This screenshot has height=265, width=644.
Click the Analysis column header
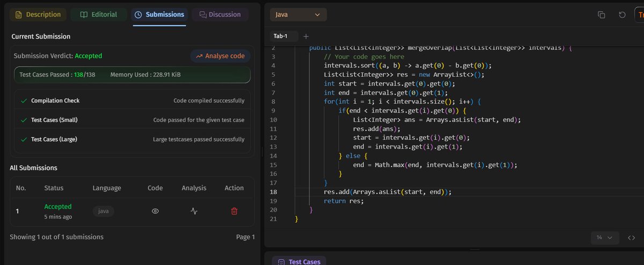194,188
